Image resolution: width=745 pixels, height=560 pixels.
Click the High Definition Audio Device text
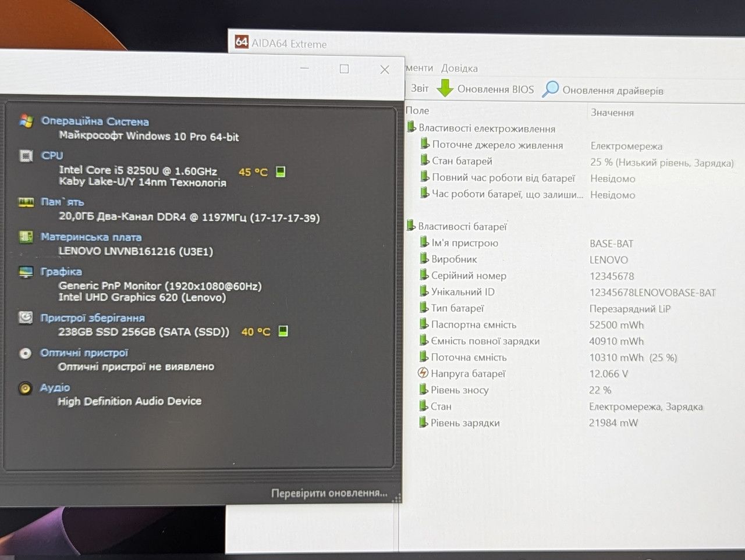pos(129,401)
